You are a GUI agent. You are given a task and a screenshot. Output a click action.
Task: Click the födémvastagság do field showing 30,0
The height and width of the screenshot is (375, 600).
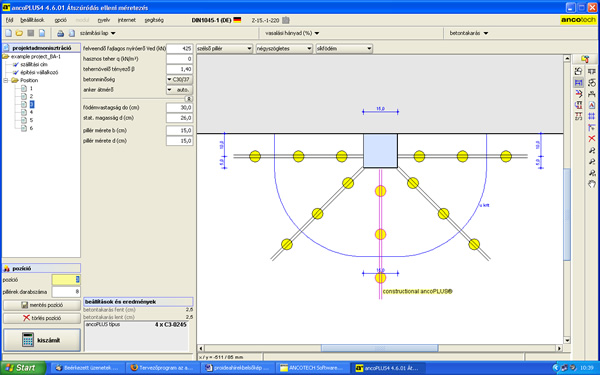(179, 108)
